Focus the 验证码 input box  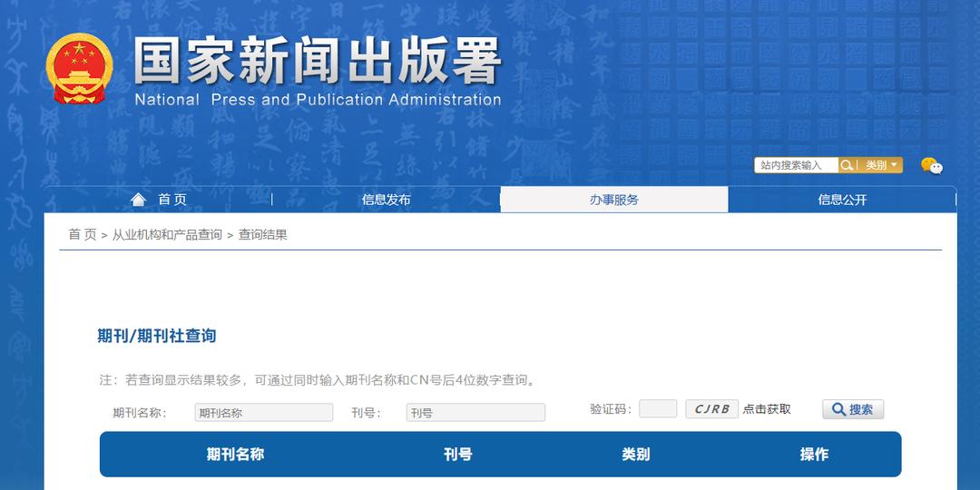tap(658, 408)
